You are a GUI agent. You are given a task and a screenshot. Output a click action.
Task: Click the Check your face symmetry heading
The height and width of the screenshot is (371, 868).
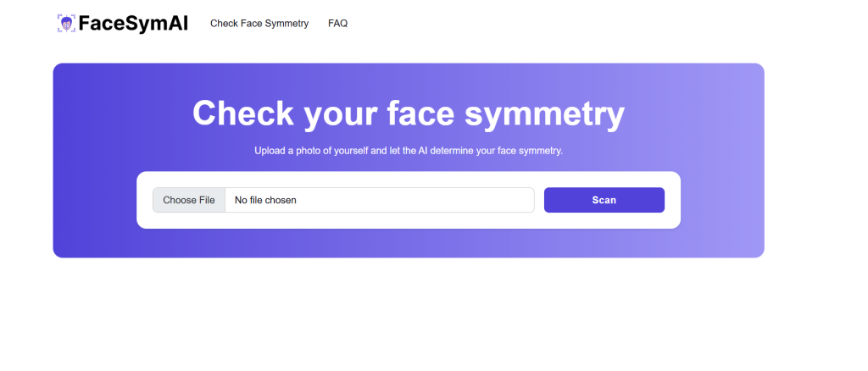click(x=408, y=114)
